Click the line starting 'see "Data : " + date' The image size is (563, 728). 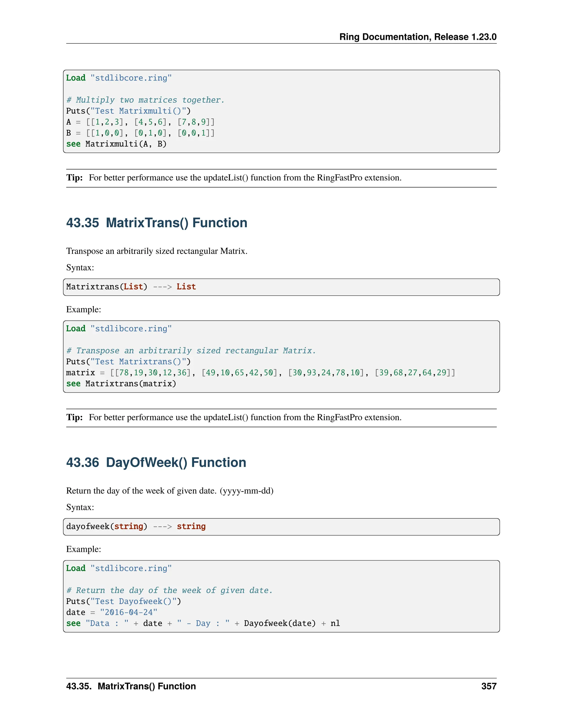[x=203, y=623]
